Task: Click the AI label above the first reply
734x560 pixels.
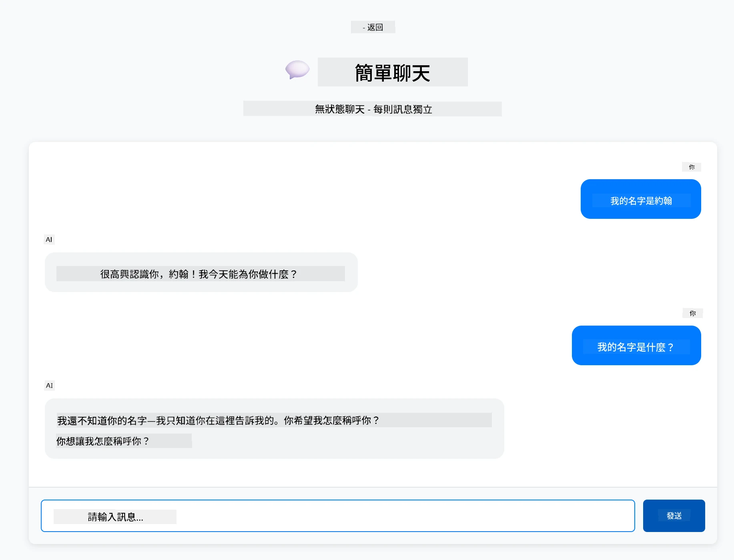Action: point(49,240)
